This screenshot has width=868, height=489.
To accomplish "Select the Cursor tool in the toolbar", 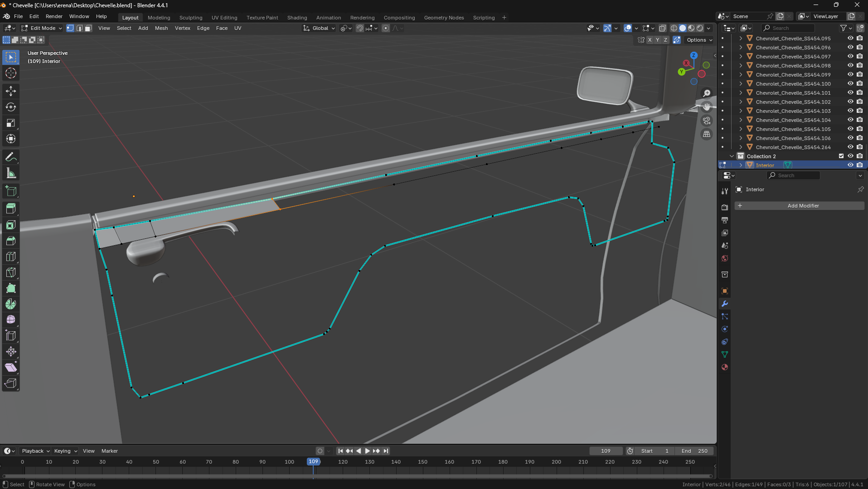I will (11, 73).
